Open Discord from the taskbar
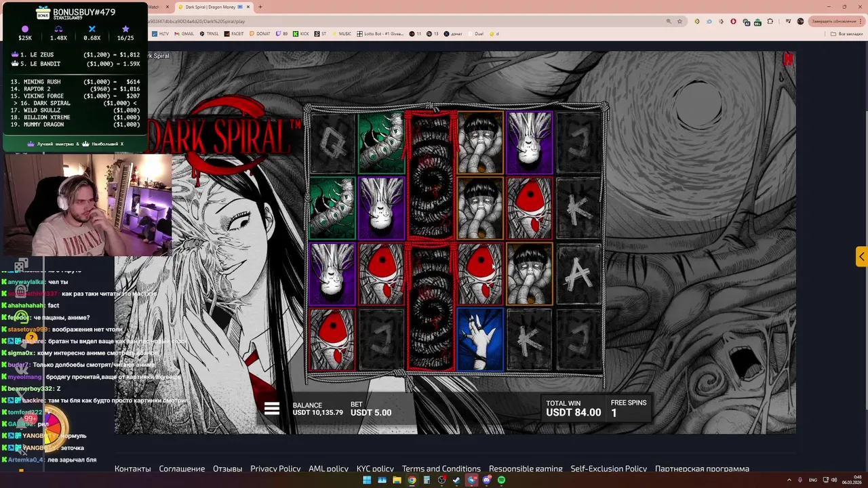868x488 pixels. 487,480
